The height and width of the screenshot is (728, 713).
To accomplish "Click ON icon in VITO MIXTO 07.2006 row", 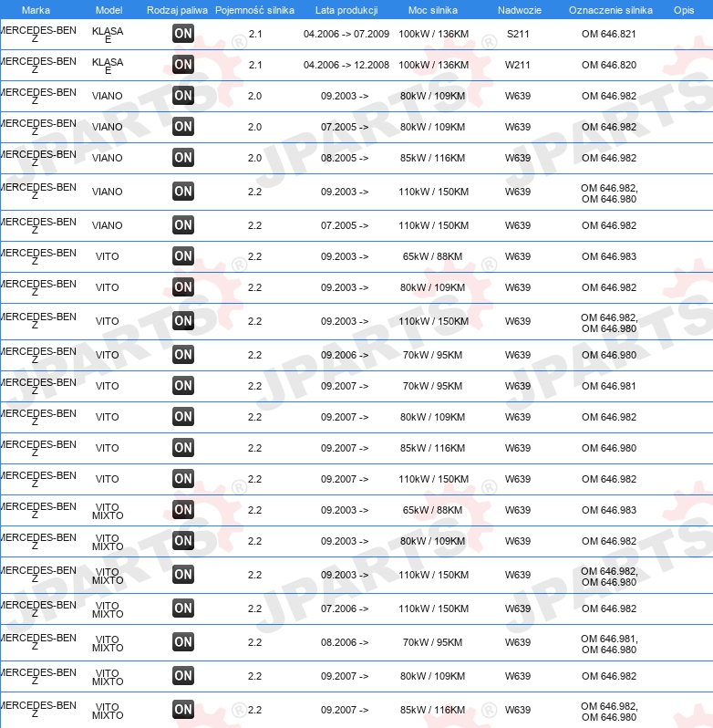I will 182,608.
